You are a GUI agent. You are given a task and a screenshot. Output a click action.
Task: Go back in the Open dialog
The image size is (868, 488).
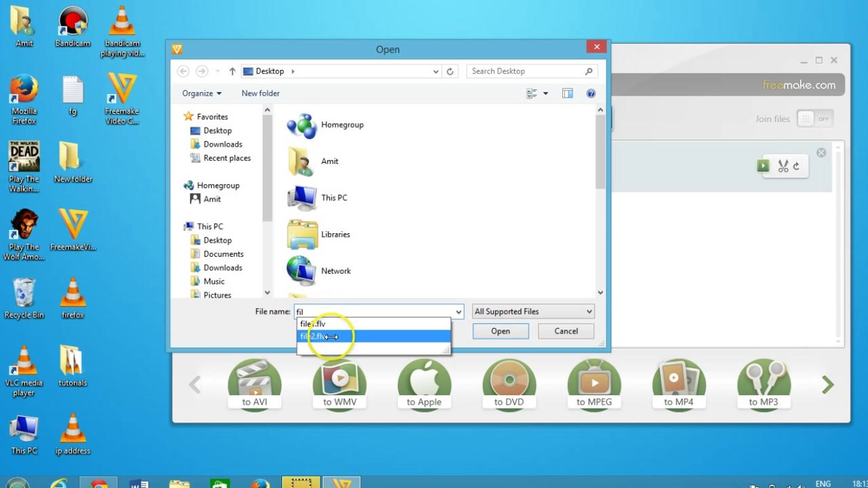coord(183,71)
